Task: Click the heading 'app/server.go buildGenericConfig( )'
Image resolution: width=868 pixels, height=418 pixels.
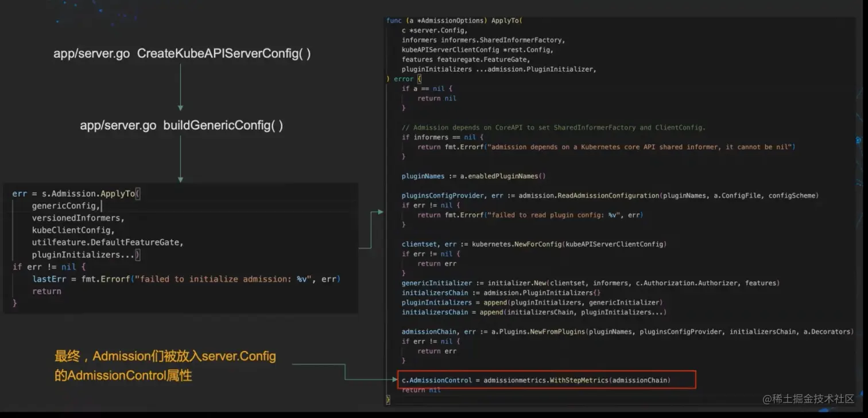Action: (x=181, y=125)
